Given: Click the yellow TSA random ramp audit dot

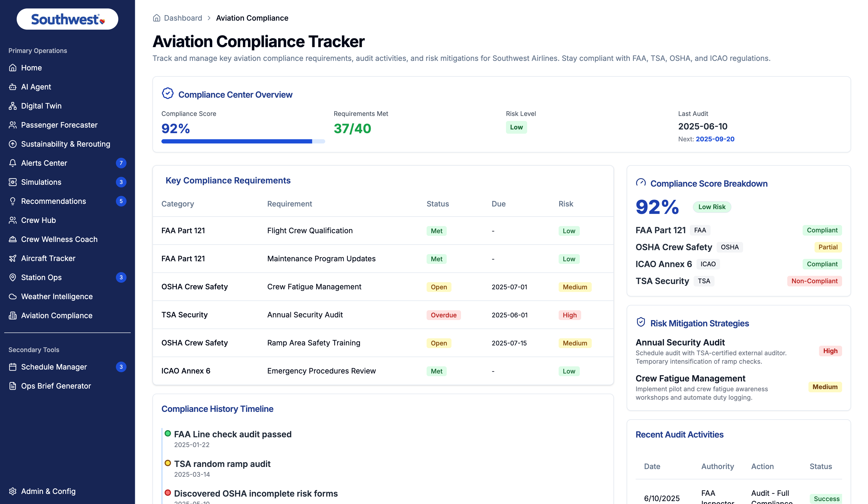Looking at the screenshot, I should 168,463.
